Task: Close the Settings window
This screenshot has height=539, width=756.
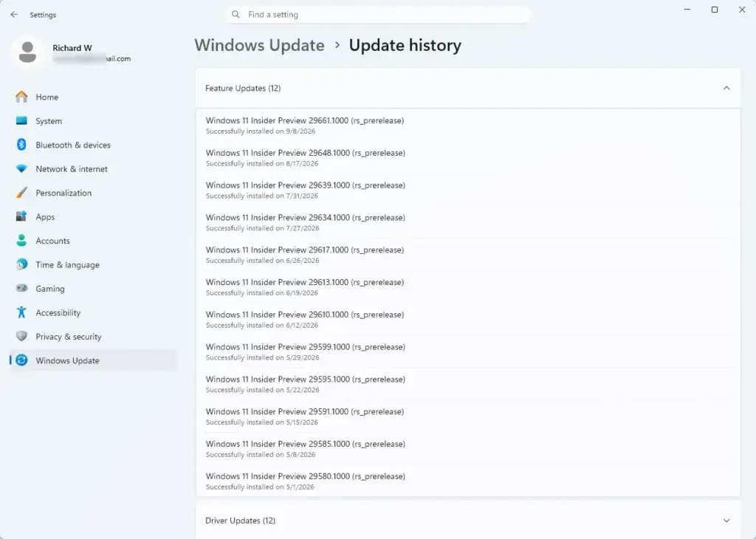Action: coord(742,10)
